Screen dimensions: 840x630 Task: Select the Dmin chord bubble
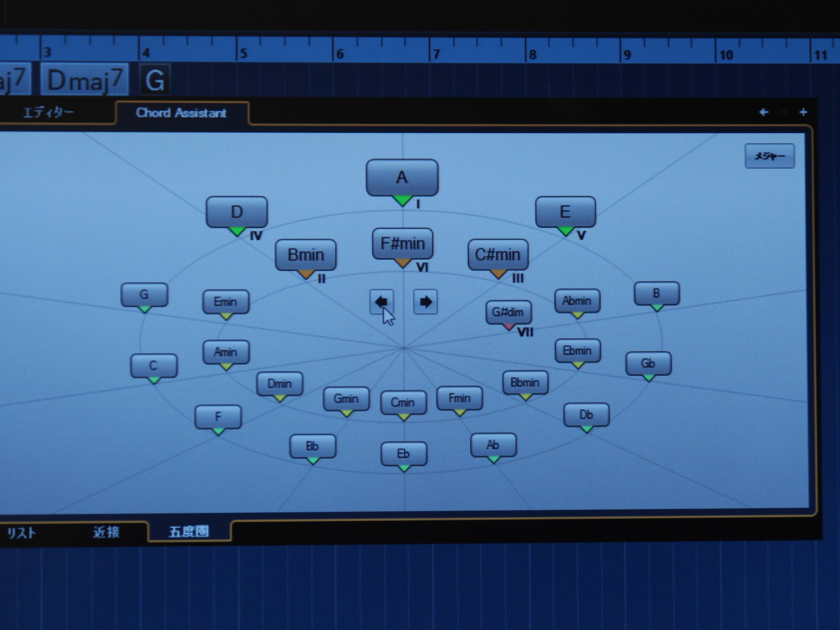pyautogui.click(x=280, y=384)
